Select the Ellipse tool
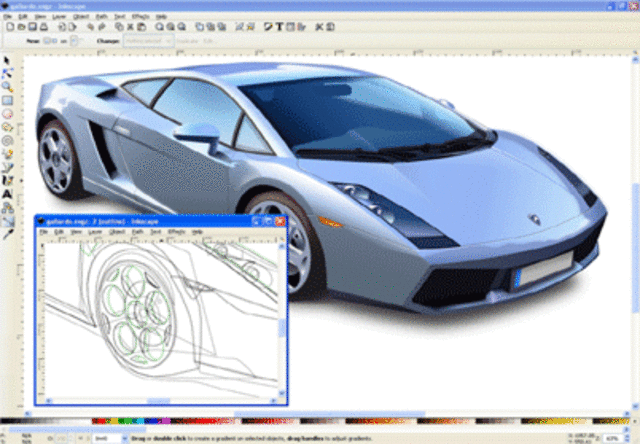Screen dimensions: 640x444 click(x=7, y=113)
